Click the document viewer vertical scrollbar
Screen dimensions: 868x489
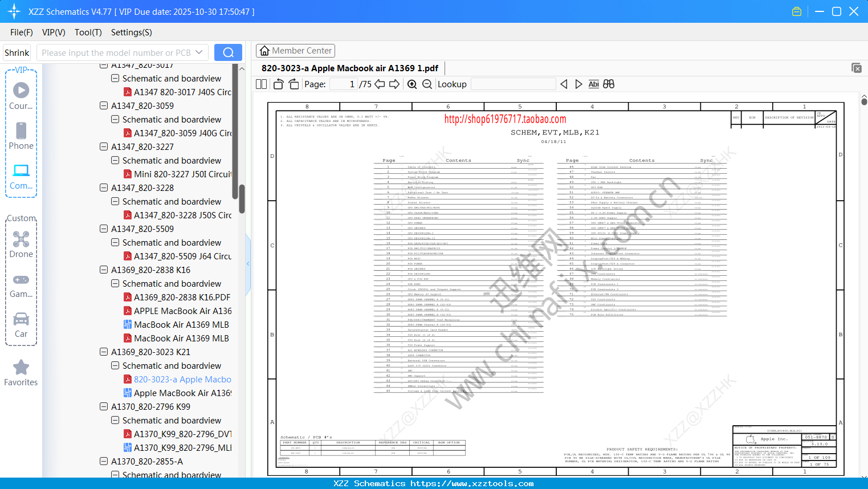(x=864, y=101)
